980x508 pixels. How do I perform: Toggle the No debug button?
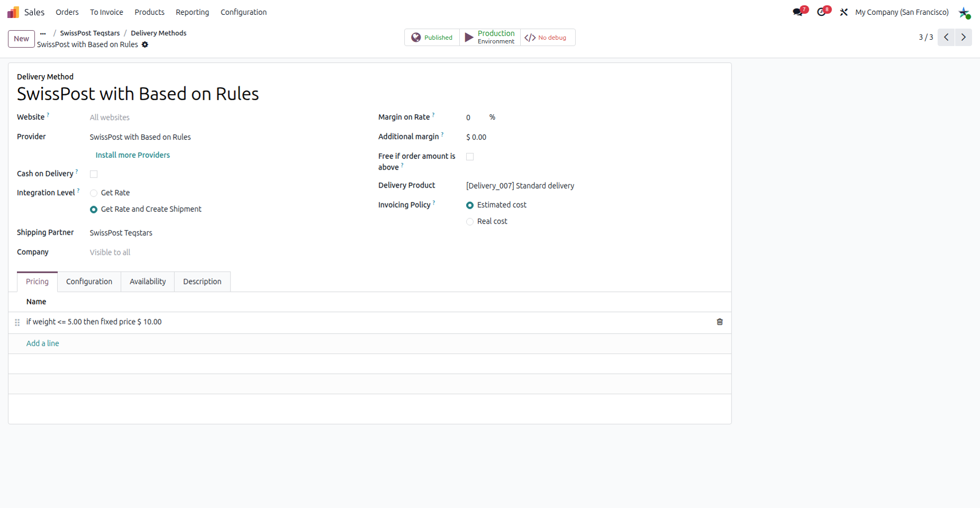point(548,38)
